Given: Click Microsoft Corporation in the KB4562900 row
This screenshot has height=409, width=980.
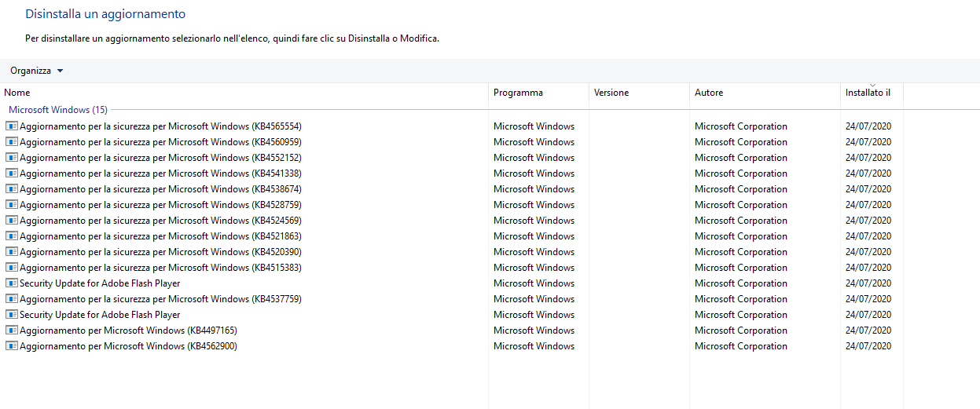Looking at the screenshot, I should [x=741, y=346].
